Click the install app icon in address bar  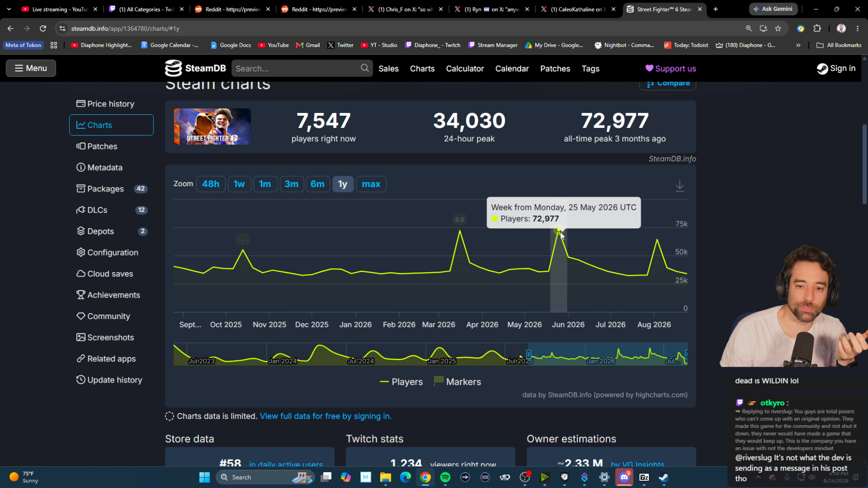[763, 28]
